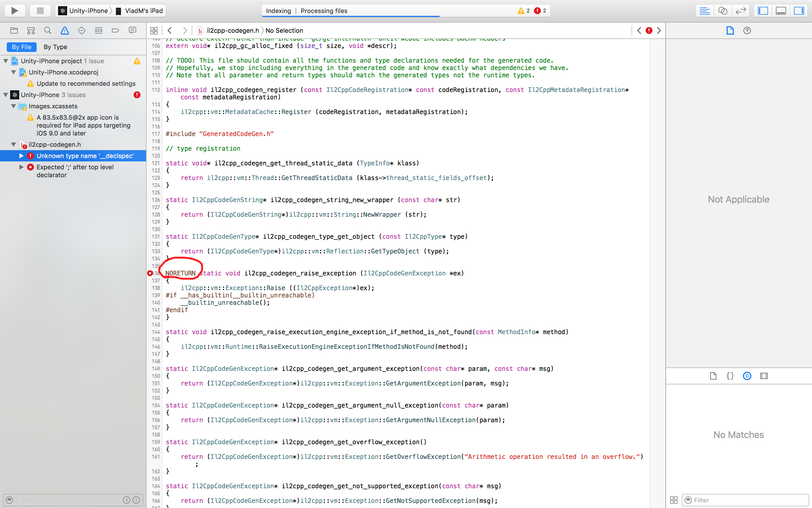Click the Unity-iPhone project warning badge
The width and height of the screenshot is (812, 508).
137,61
